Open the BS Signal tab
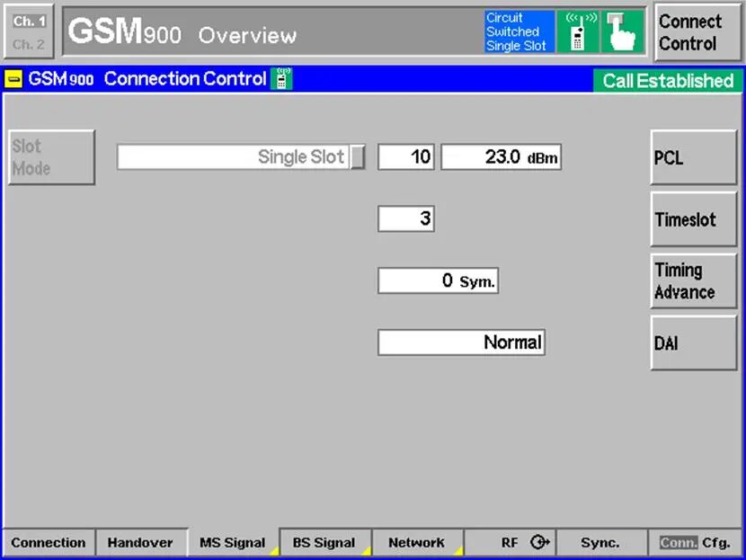746x560 pixels. tap(324, 542)
